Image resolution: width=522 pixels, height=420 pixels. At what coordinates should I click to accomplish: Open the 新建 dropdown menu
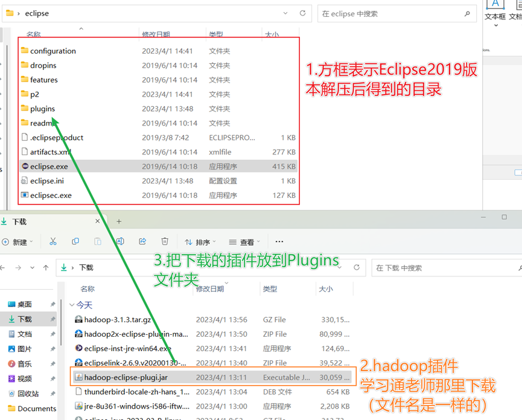[18, 242]
